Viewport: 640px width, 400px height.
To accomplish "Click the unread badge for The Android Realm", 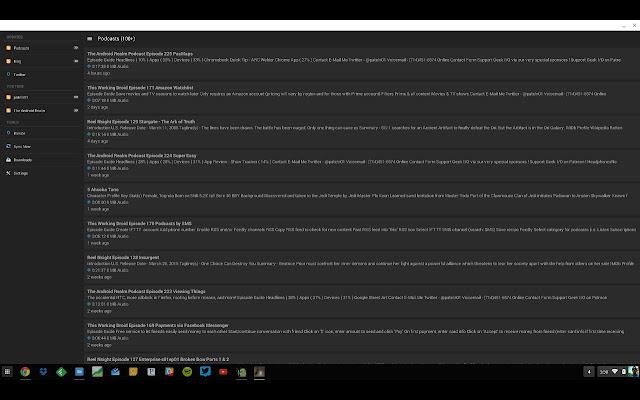I will coord(76,110).
